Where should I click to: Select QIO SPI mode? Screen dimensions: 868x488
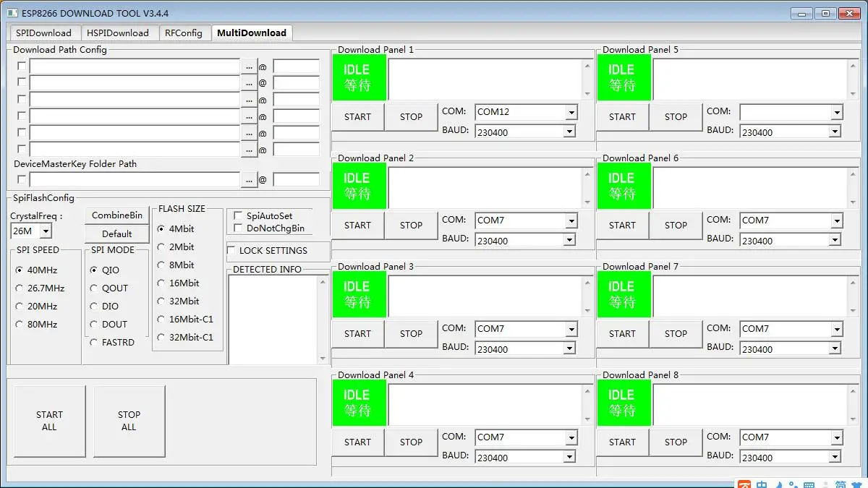pos(94,270)
